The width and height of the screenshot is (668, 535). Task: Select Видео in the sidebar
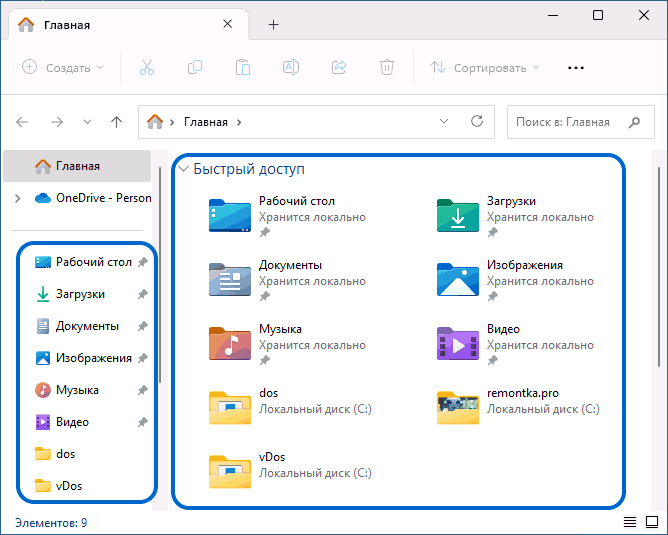pos(62,422)
